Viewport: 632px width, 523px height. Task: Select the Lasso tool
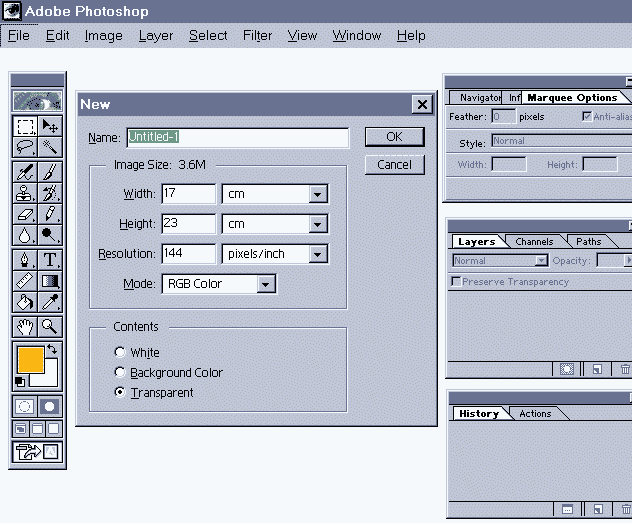25,147
